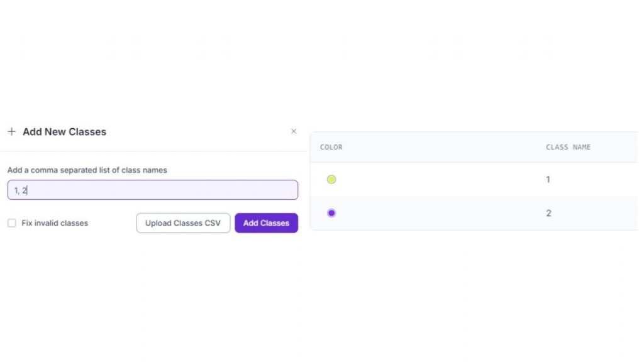Enable the Fix invalid classes checkbox
This screenshot has width=644, height=362.
tap(12, 223)
